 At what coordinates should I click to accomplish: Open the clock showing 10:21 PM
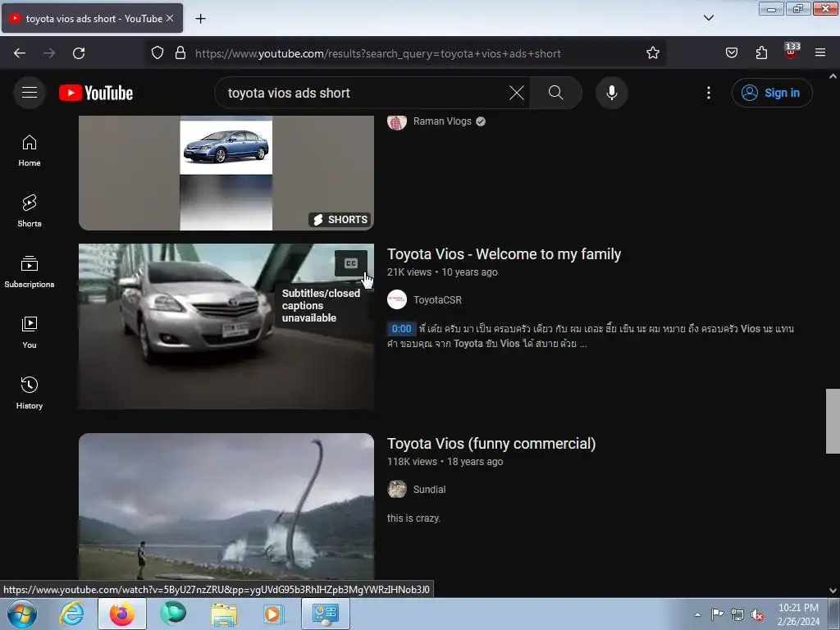(x=798, y=614)
